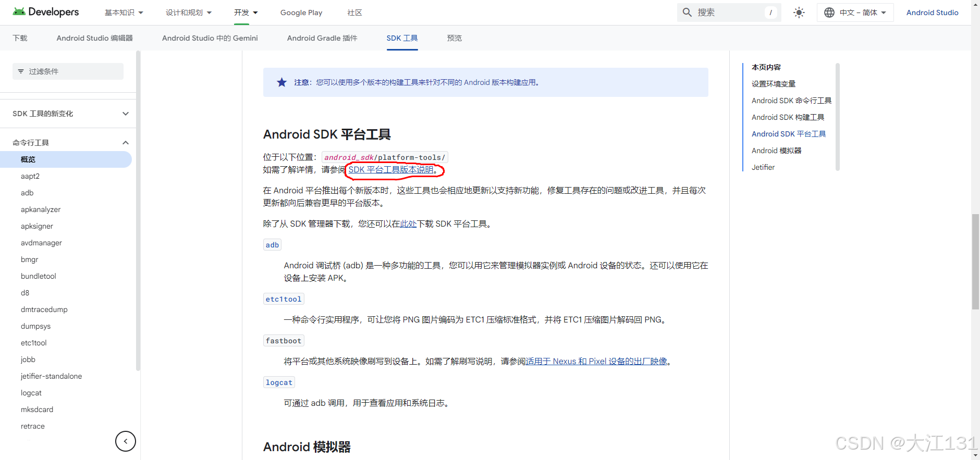Jump to Android SDK 构建工具 in contents
980x460 pixels.
pyautogui.click(x=788, y=117)
